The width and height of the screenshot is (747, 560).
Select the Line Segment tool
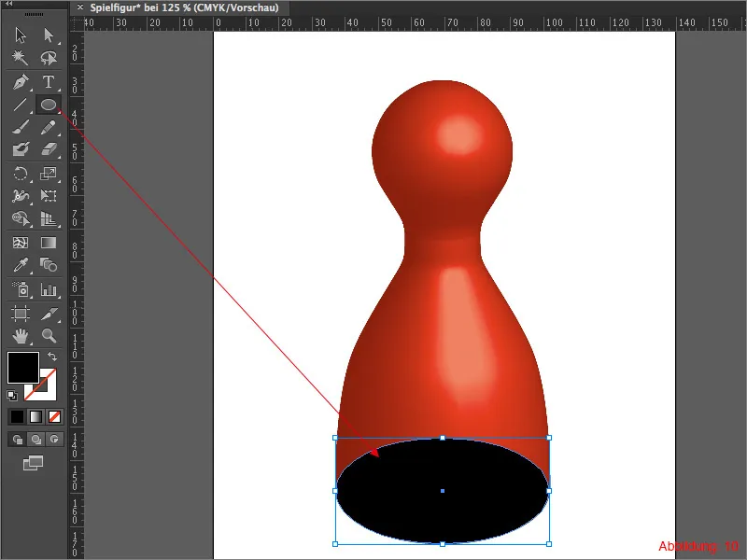(21, 105)
